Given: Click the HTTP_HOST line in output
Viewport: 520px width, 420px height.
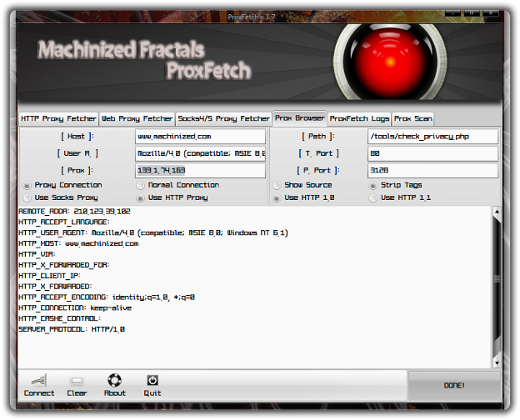Looking at the screenshot, I should click(x=78, y=244).
